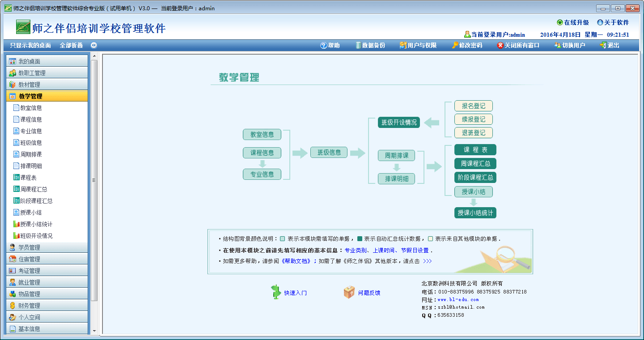Click the sidebar scrollbar down arrow
Viewport: 644px width, 340px height.
tap(94, 331)
